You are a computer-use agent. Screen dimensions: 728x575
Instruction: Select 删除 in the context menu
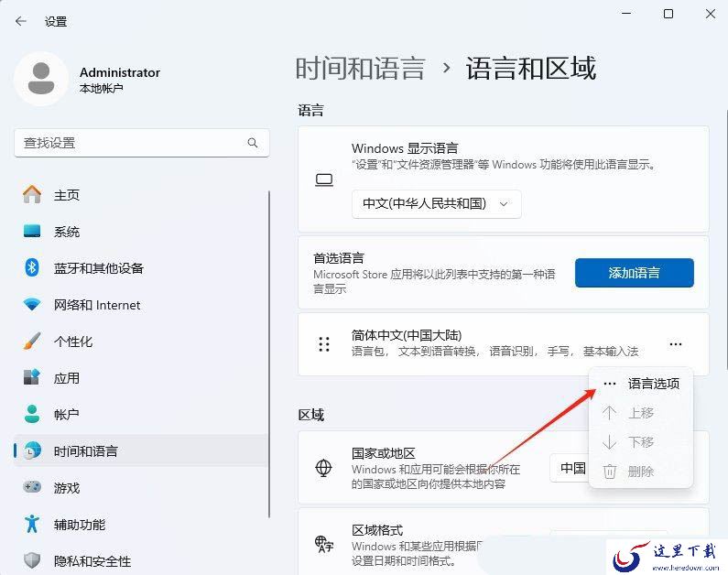641,472
